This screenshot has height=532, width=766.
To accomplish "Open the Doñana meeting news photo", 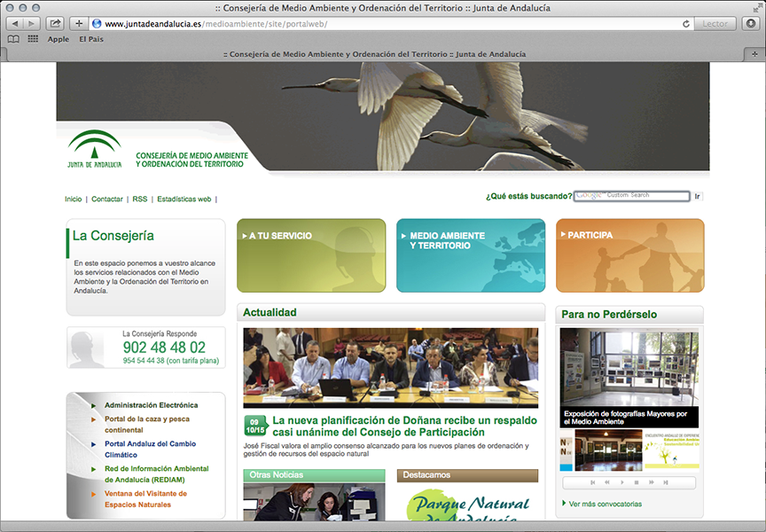I will (390, 368).
